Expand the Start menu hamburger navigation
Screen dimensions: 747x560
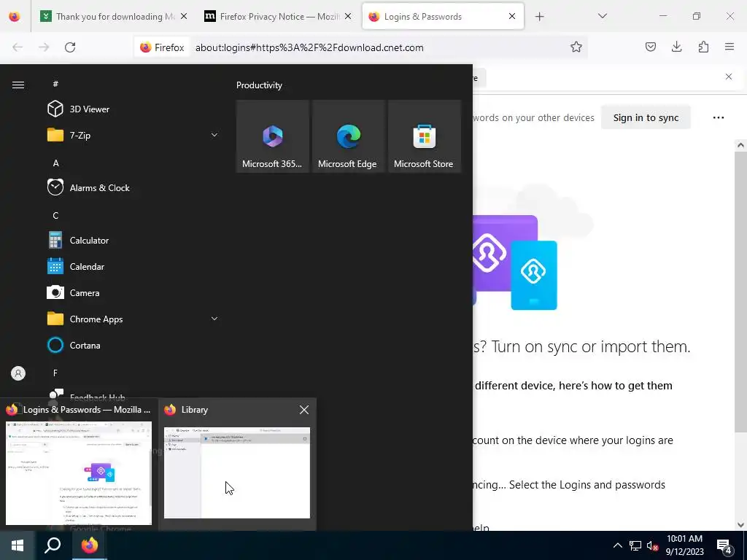tap(18, 85)
